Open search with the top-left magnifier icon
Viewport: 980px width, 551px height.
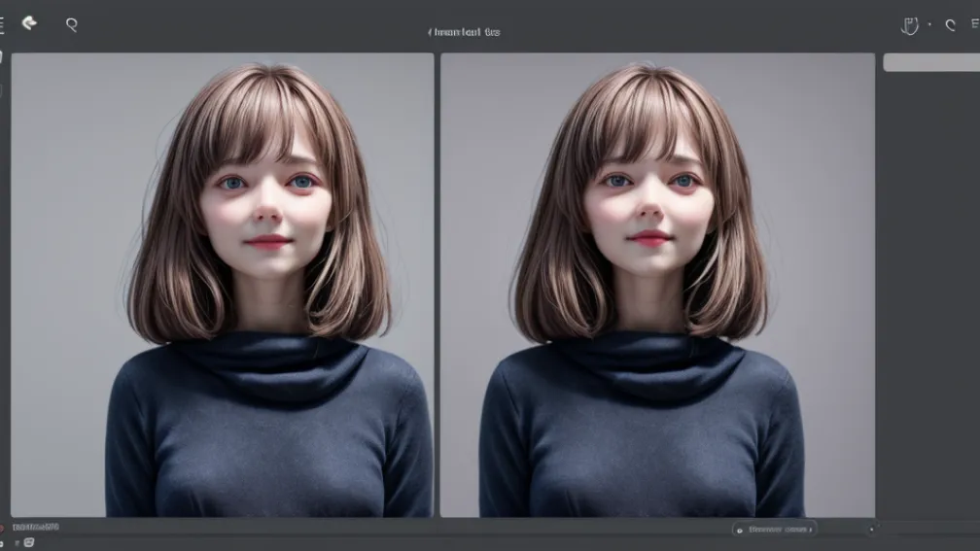coord(72,24)
